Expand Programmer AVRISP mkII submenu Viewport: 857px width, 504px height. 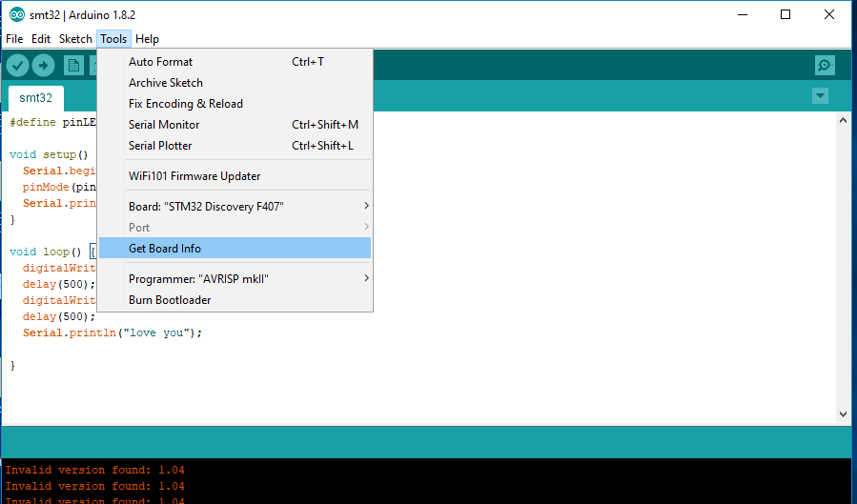(235, 279)
